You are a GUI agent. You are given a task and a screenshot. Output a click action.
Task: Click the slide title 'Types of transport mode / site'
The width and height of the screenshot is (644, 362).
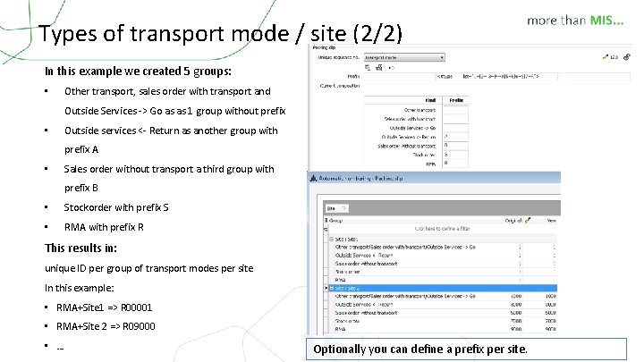click(220, 33)
